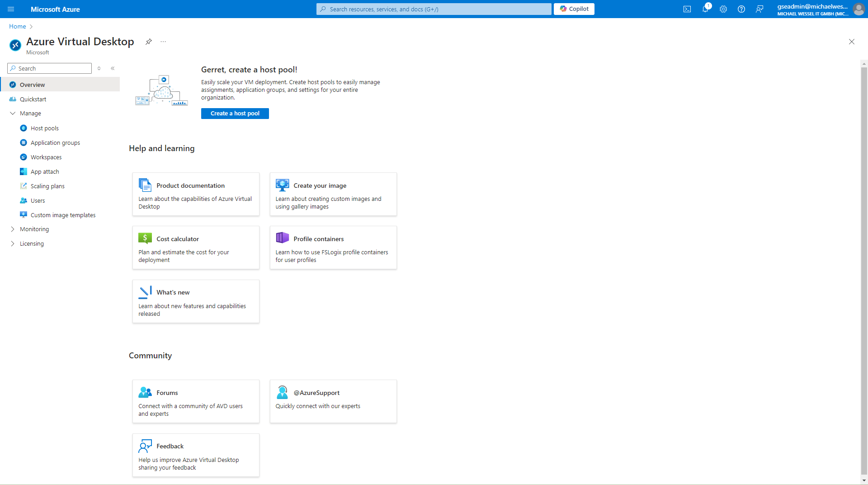Viewport: 868px width, 485px height.
Task: Click the What's new card icon
Action: point(145,292)
